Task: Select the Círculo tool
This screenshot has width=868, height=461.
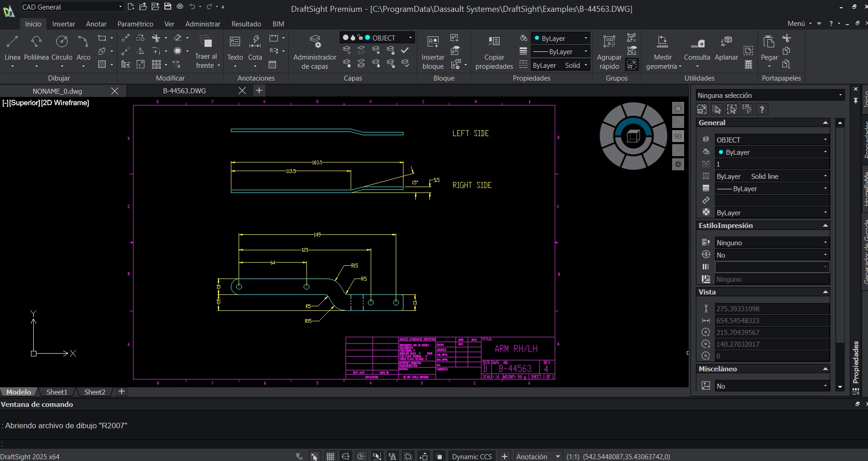Action: click(x=61, y=42)
